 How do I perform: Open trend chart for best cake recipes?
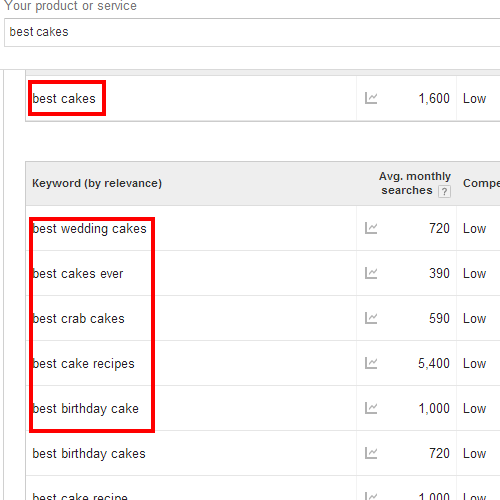(x=371, y=363)
